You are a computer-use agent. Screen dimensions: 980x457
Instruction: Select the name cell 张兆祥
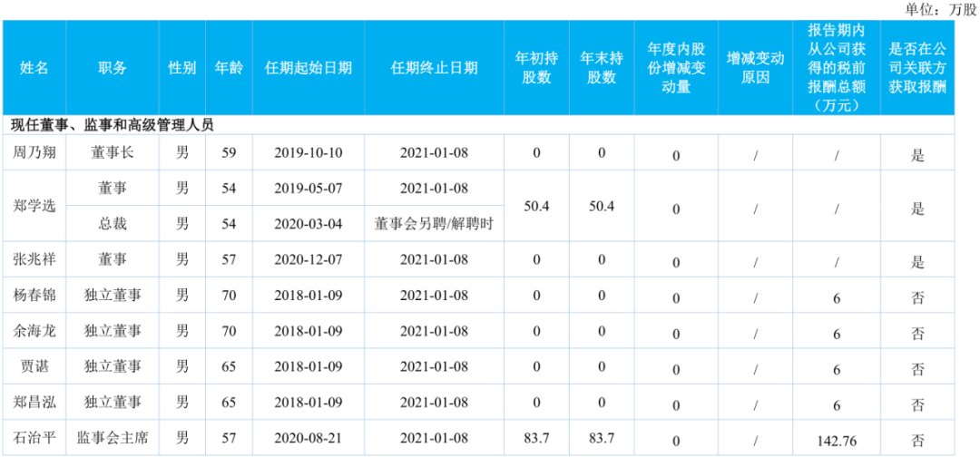[x=34, y=259]
